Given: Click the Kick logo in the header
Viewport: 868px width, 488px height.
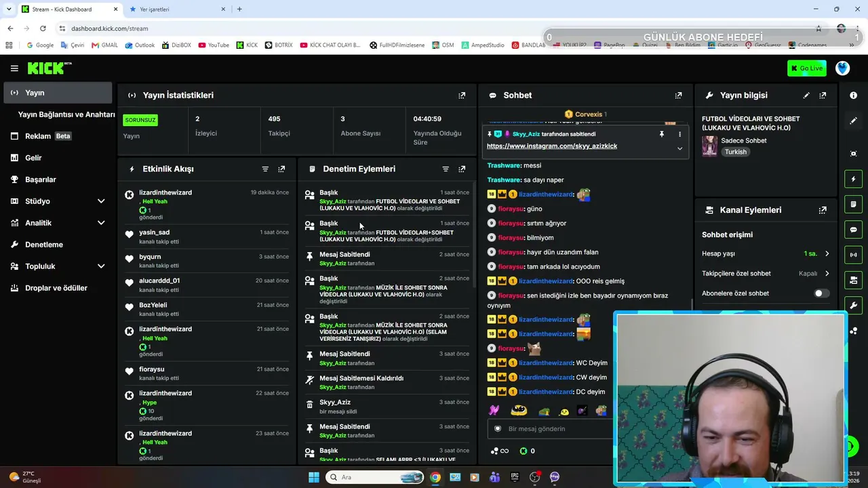Looking at the screenshot, I should [x=50, y=68].
